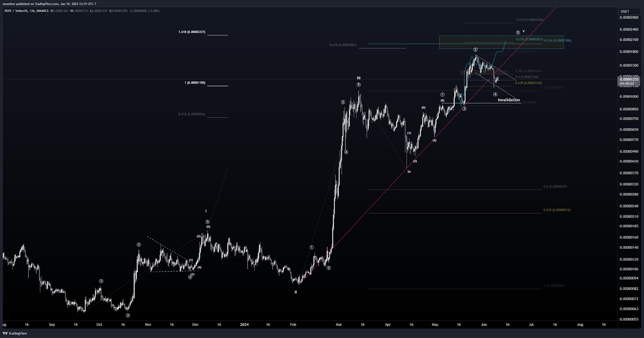This screenshot has height=338, width=644.
Task: Select the -0.236 (0.00001988) Fibonacci label
Action: tap(557, 41)
